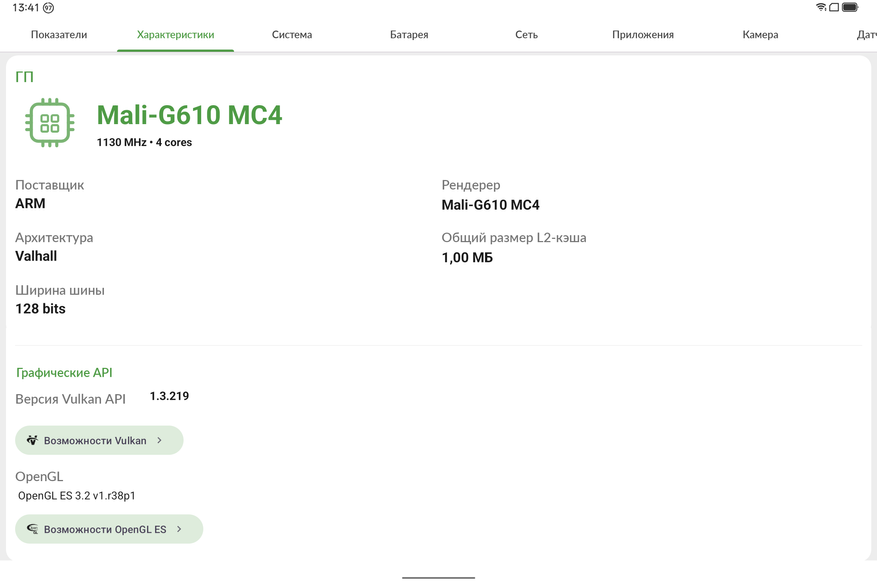Tap the GPU chip icon
Viewport: 877px width, 584px height.
49,123
